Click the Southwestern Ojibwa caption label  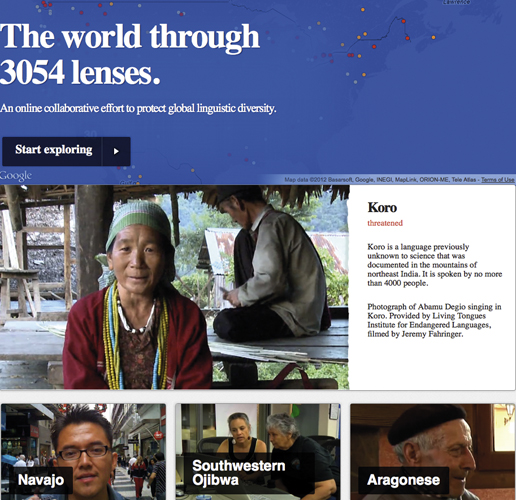(239, 473)
